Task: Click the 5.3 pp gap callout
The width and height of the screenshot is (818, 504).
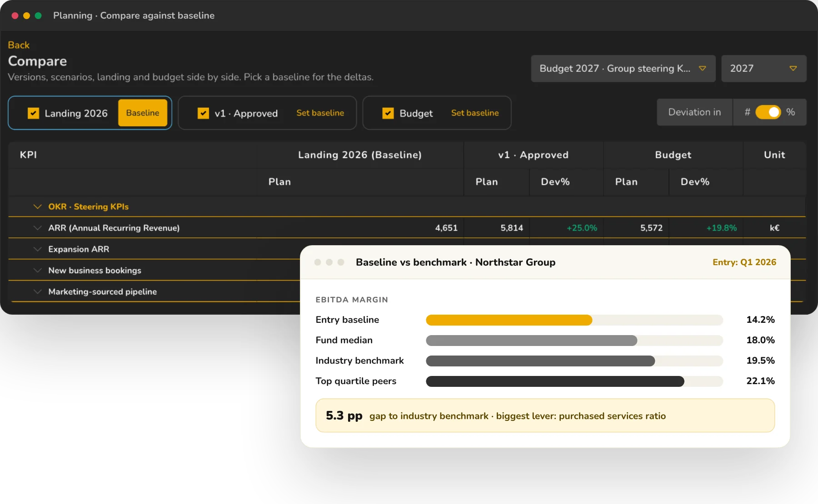Action: tap(545, 415)
